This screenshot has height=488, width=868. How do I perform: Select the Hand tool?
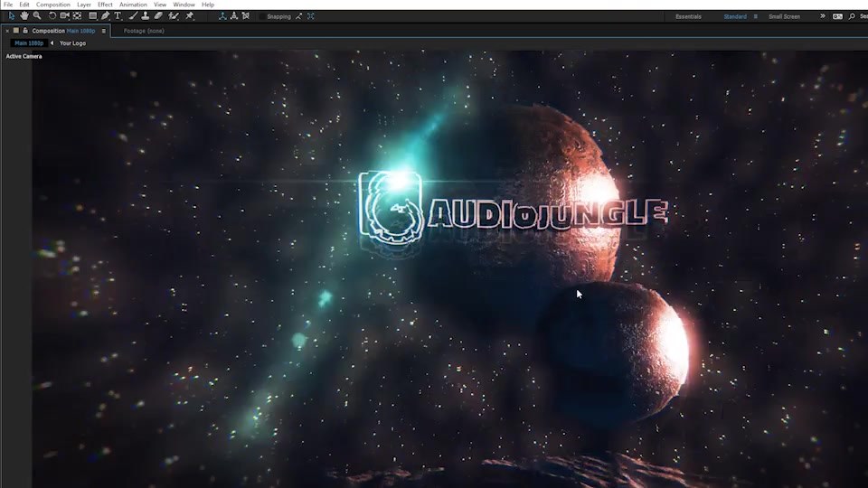point(24,16)
